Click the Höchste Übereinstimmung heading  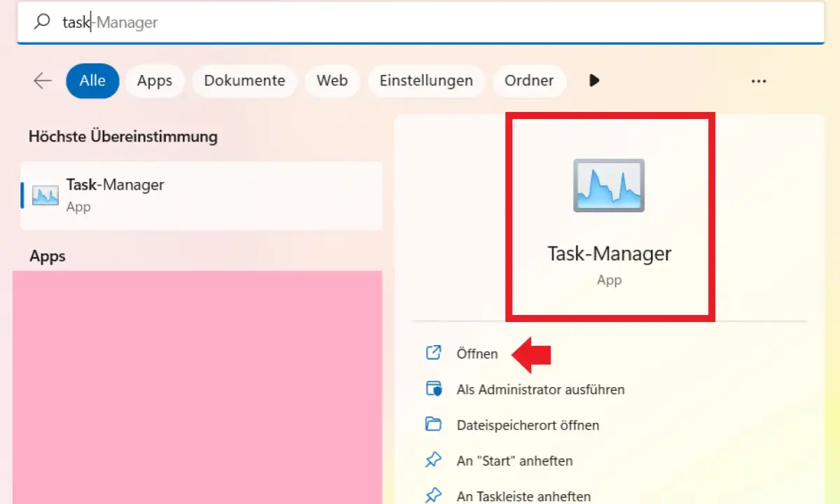point(123,137)
